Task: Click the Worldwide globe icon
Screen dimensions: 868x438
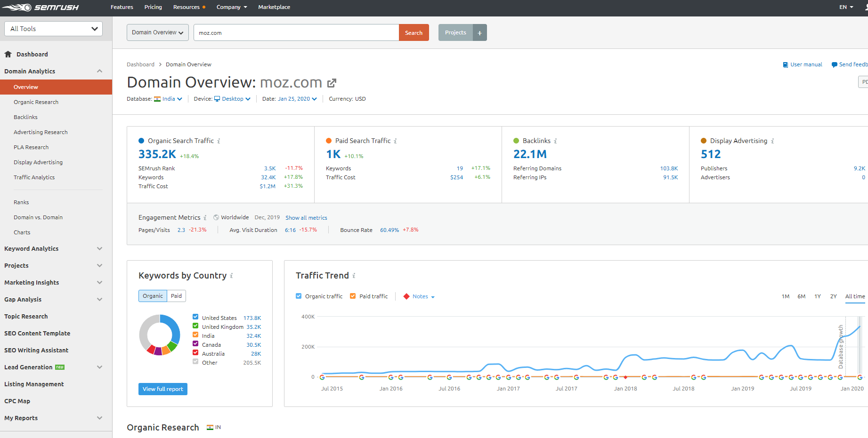Action: [x=216, y=217]
